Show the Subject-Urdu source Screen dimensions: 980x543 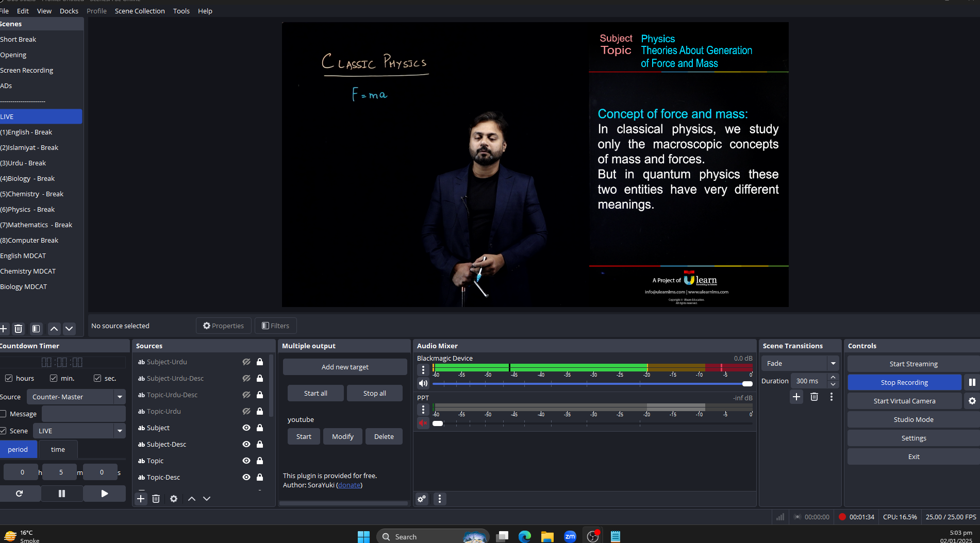pyautogui.click(x=246, y=362)
